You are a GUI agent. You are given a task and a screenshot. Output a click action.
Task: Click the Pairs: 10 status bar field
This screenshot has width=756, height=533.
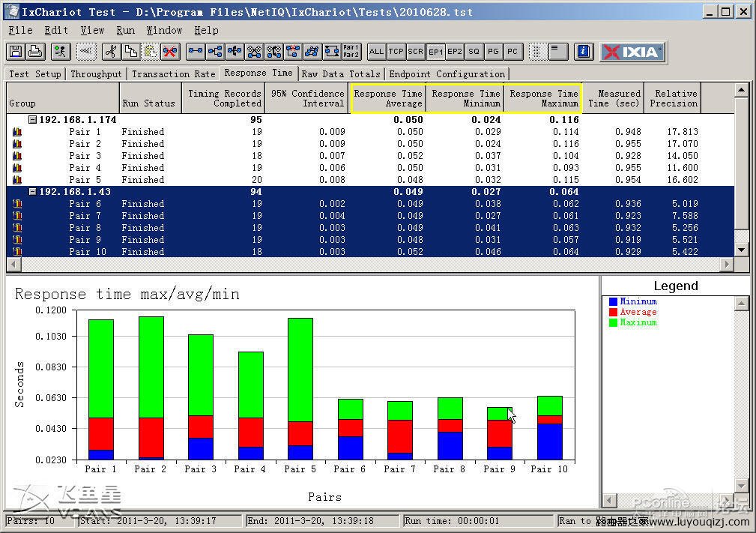(38, 521)
